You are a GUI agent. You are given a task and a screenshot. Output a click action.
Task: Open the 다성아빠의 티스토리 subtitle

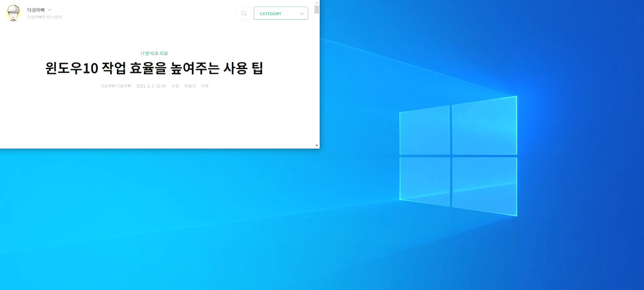point(45,17)
